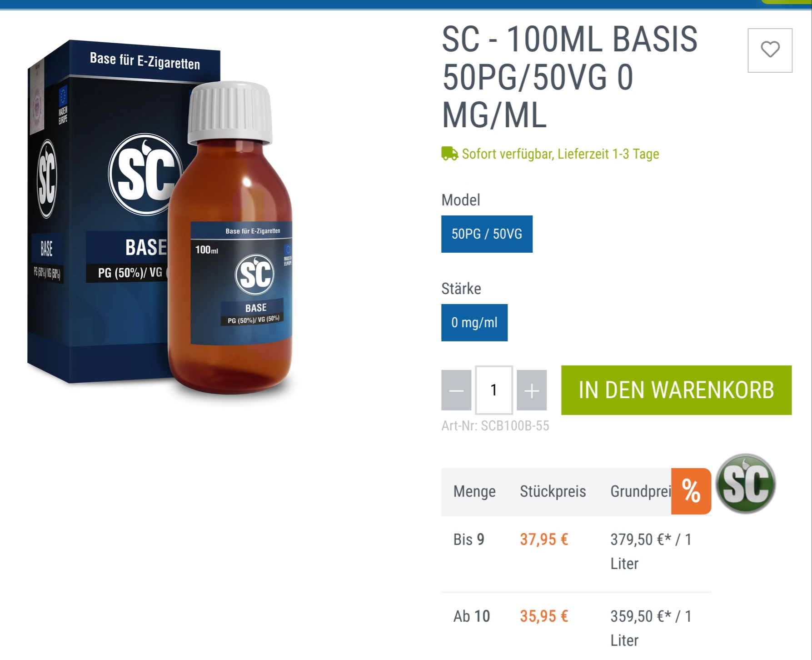Click the green SC brand logo
This screenshot has height=660, width=812.
(746, 484)
